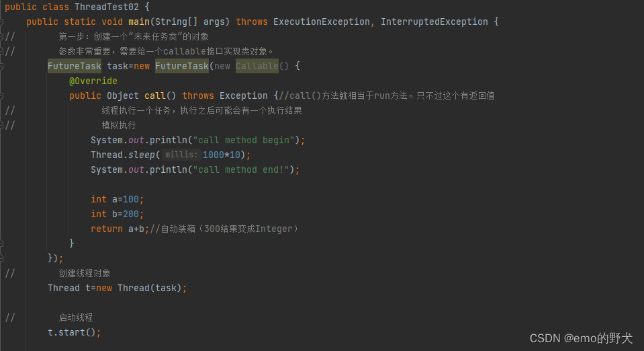Click the first FutureTask type name
Screen dimensions: 644x351
75,66
